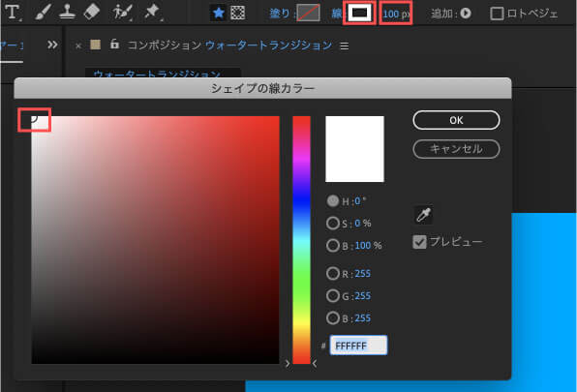Image resolution: width=577 pixels, height=392 pixels.
Task: Toggle the プレビュー checkbox
Action: pos(419,242)
